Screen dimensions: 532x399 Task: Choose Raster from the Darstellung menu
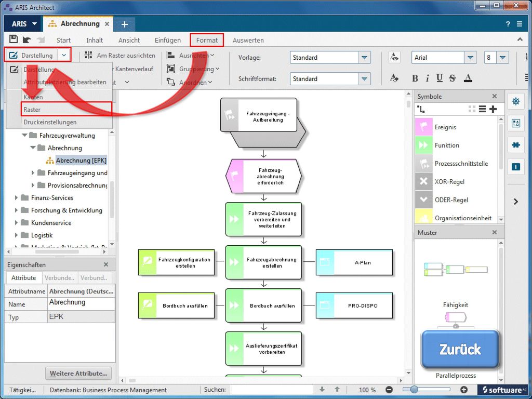coord(66,109)
